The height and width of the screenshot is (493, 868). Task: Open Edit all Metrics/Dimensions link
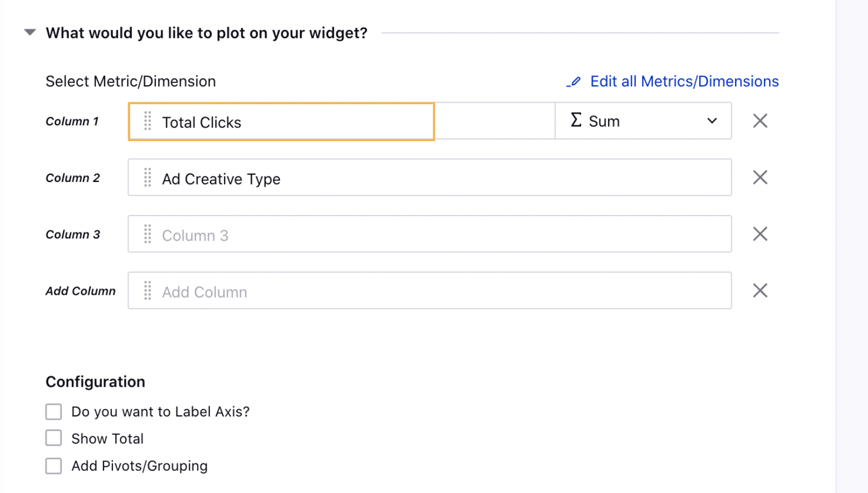[x=684, y=81]
